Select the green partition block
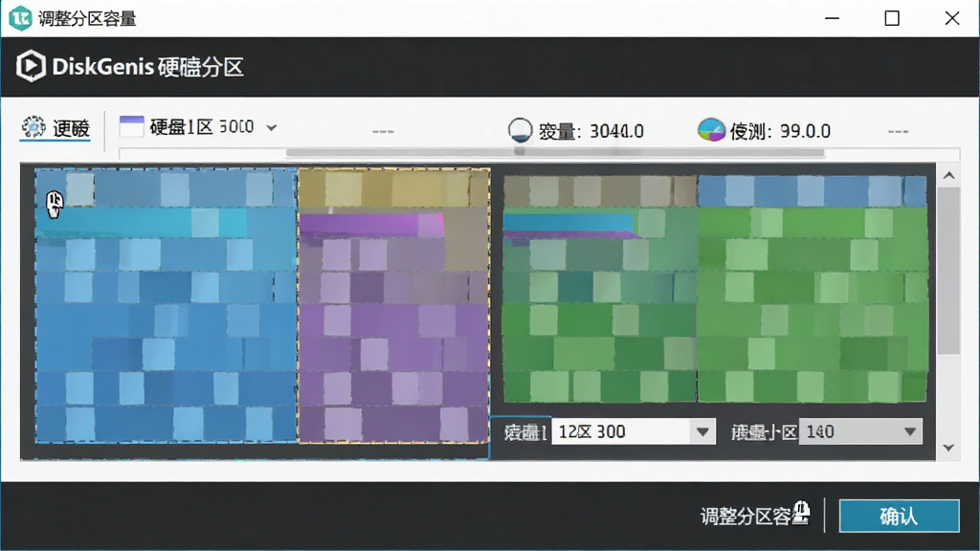 tap(715, 289)
